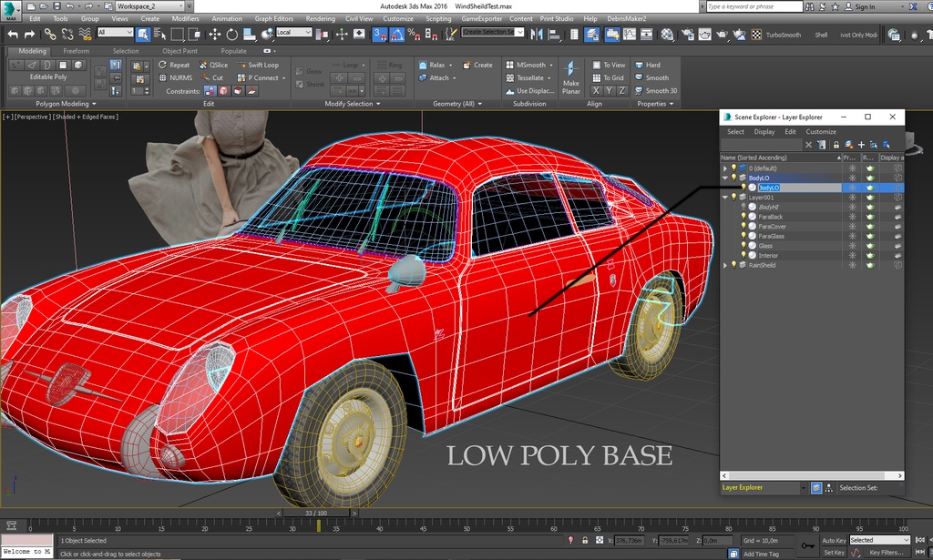
Task: Click create new layer plus icon
Action: [861, 145]
